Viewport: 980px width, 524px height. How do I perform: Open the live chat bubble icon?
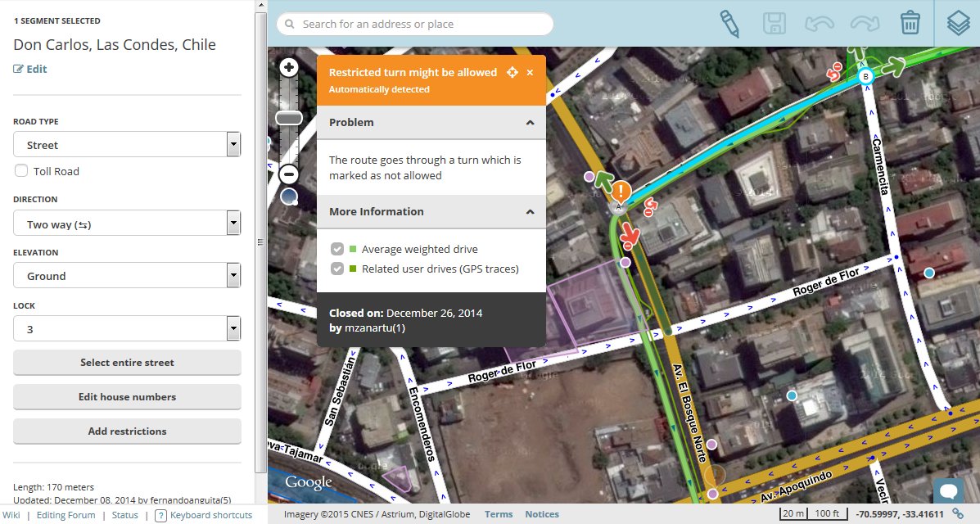click(947, 490)
